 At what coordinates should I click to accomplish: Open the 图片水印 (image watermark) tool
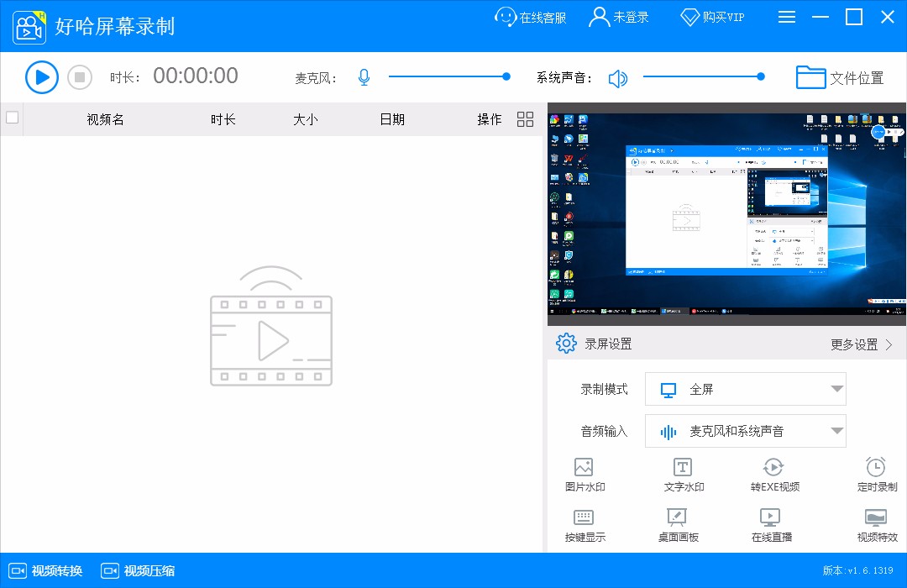click(x=584, y=475)
